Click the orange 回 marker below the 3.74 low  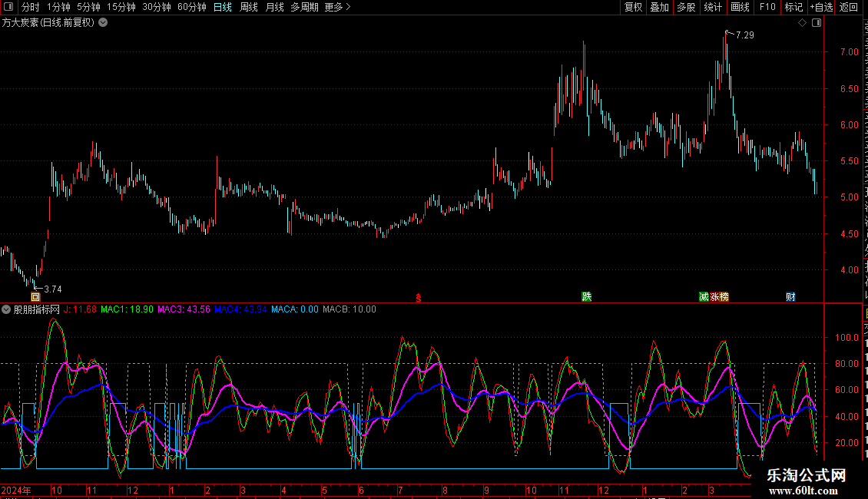pyautogui.click(x=35, y=297)
